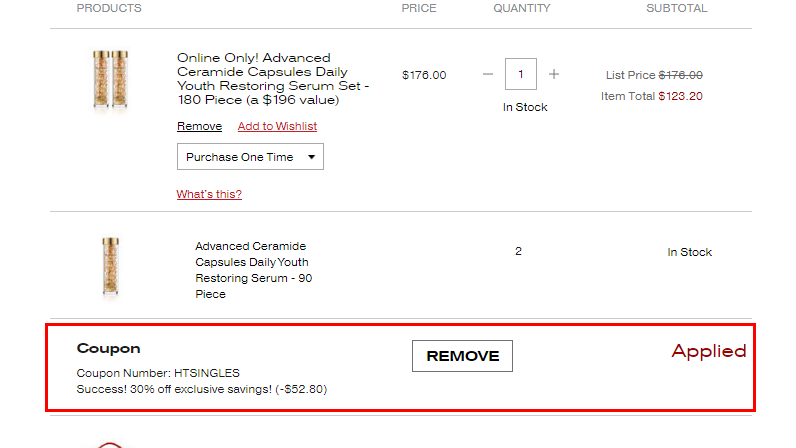Increase quantity with the plus icon
The width and height of the screenshot is (796, 448).
pos(554,74)
